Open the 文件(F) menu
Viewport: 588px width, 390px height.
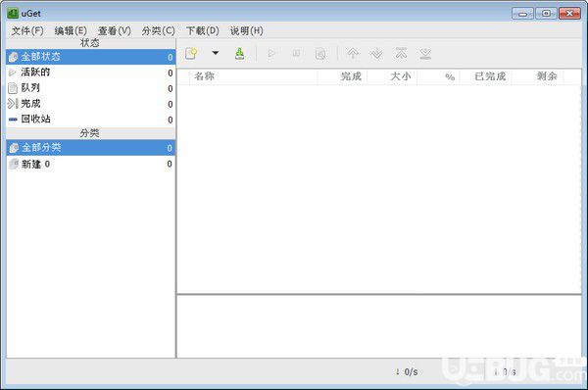pyautogui.click(x=27, y=30)
